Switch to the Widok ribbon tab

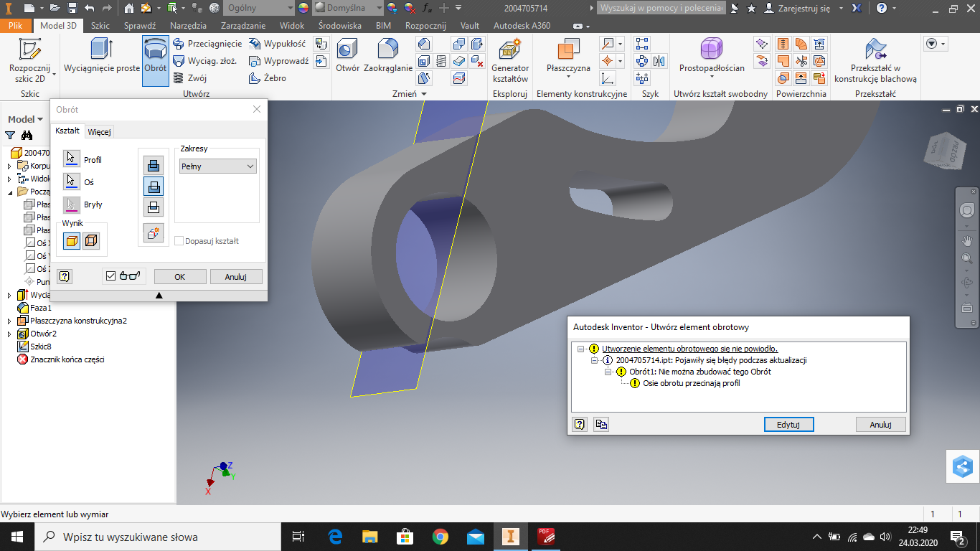292,25
